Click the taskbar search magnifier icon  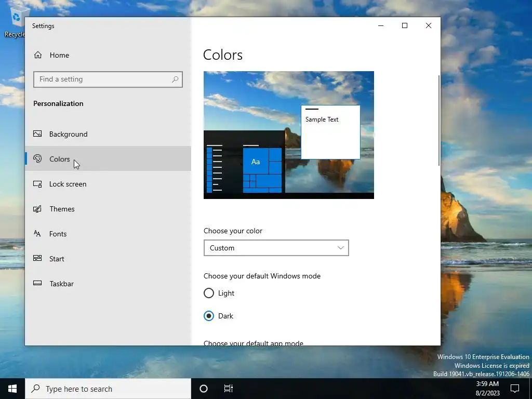coord(35,389)
